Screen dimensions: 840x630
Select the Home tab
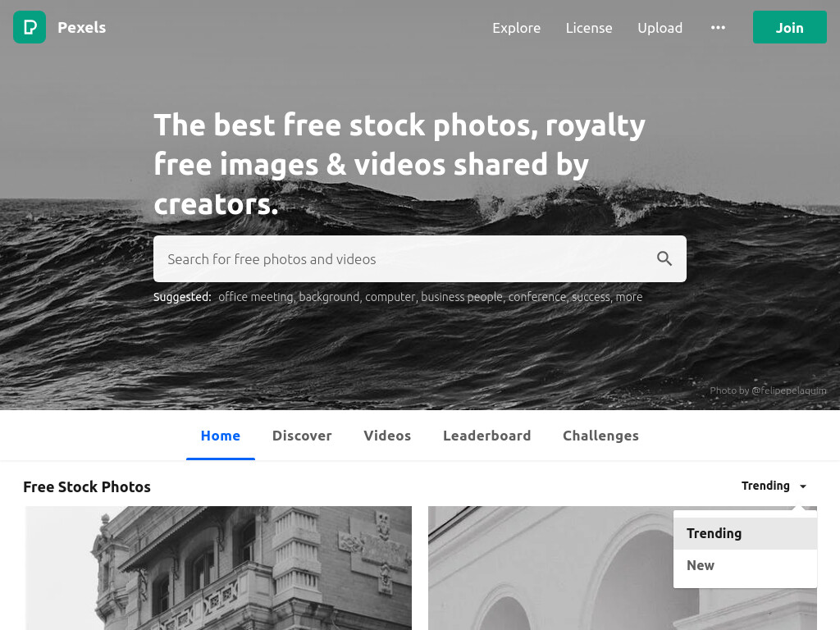pyautogui.click(x=221, y=436)
